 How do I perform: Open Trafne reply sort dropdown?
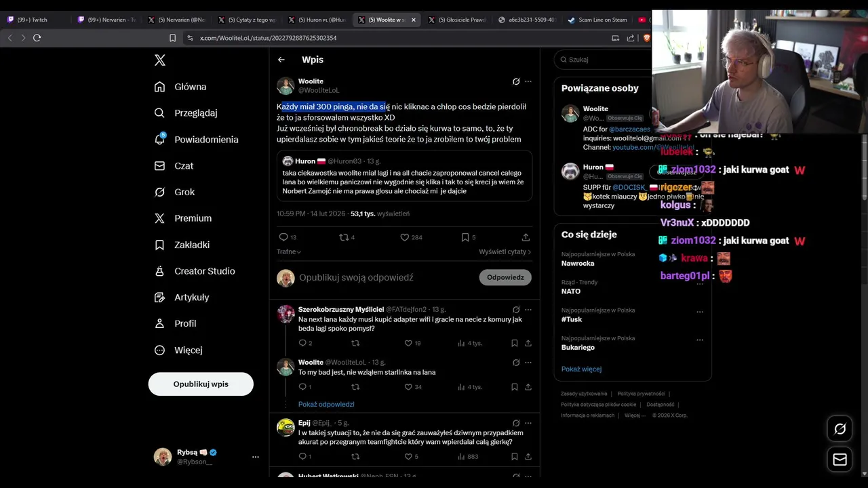[289, 251]
